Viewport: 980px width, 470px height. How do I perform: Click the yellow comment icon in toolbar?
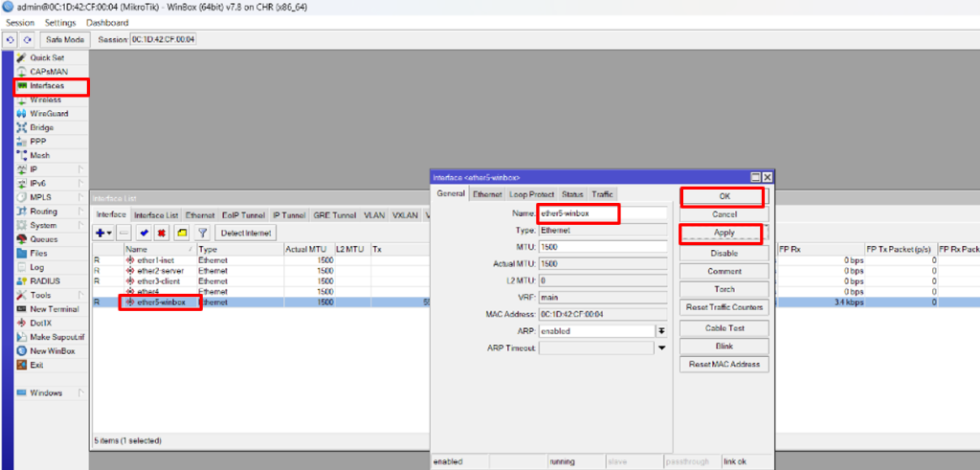pyautogui.click(x=182, y=233)
